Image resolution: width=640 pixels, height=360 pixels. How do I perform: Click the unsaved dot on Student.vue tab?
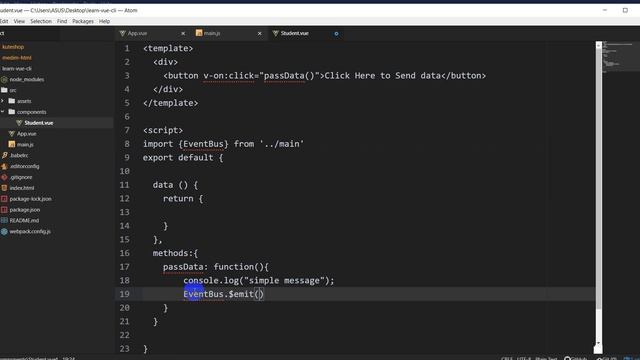(x=336, y=33)
